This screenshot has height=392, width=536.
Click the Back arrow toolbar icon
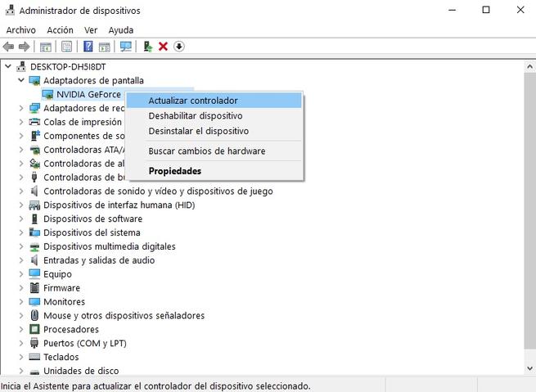[x=8, y=47]
